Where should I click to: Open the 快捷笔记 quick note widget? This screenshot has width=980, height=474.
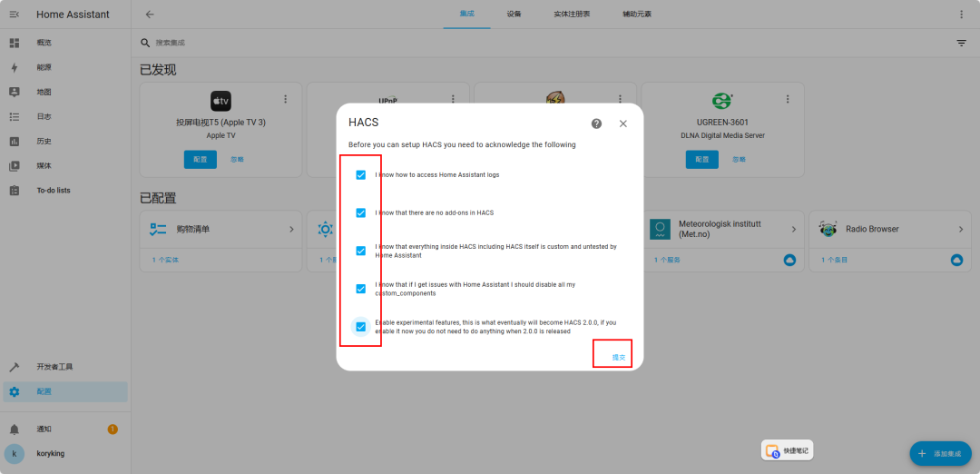click(788, 450)
